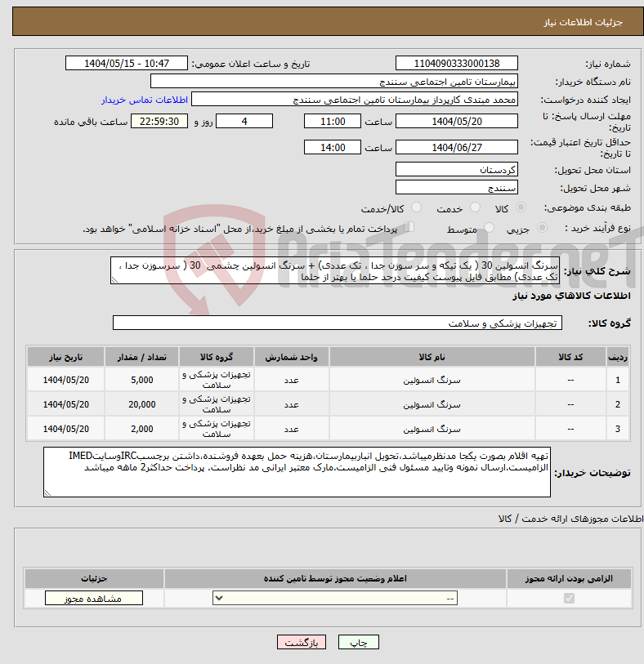Select the جزیی purchase type radio

[542, 228]
